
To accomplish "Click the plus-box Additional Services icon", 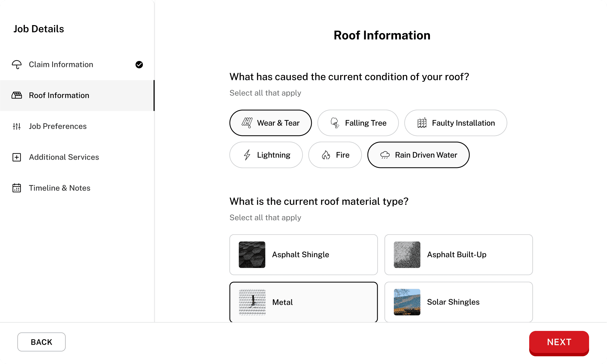I will [x=17, y=157].
